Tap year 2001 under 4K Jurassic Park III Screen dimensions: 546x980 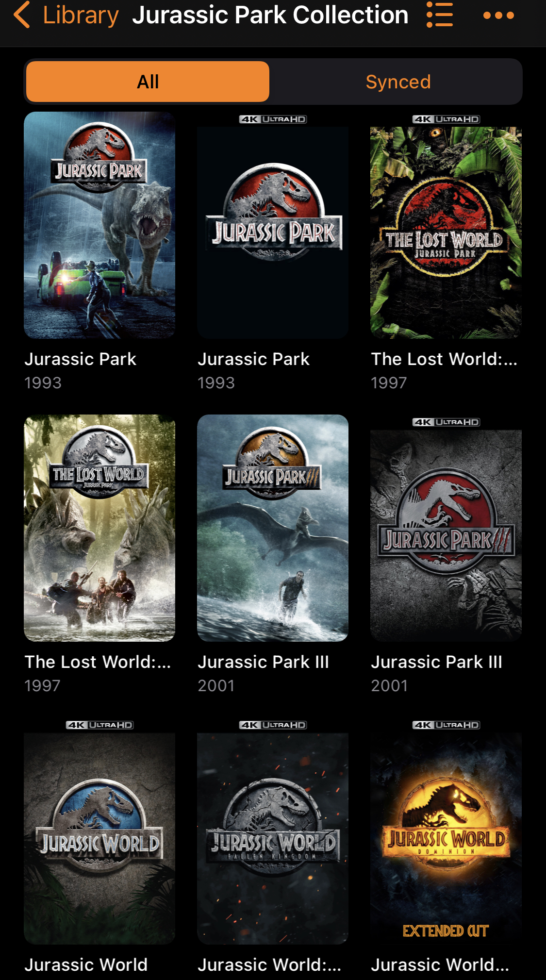pos(389,686)
